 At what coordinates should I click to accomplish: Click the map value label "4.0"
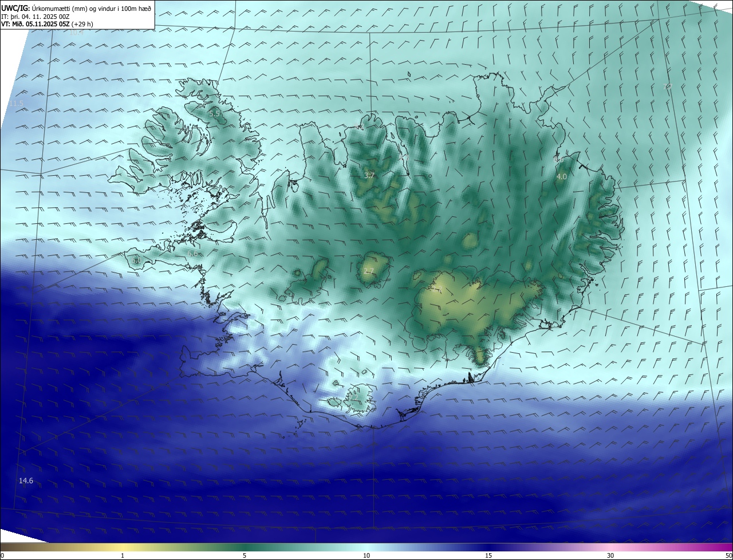point(562,177)
